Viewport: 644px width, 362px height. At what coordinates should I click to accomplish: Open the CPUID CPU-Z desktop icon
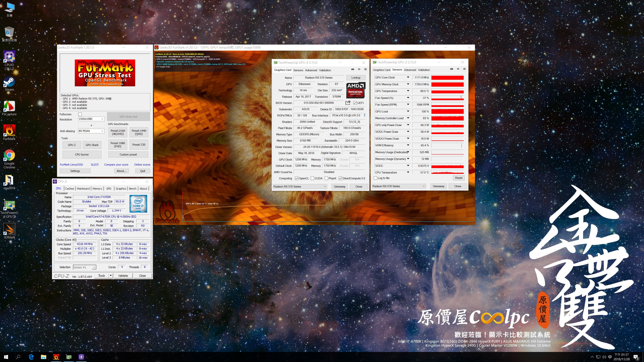tap(9, 60)
